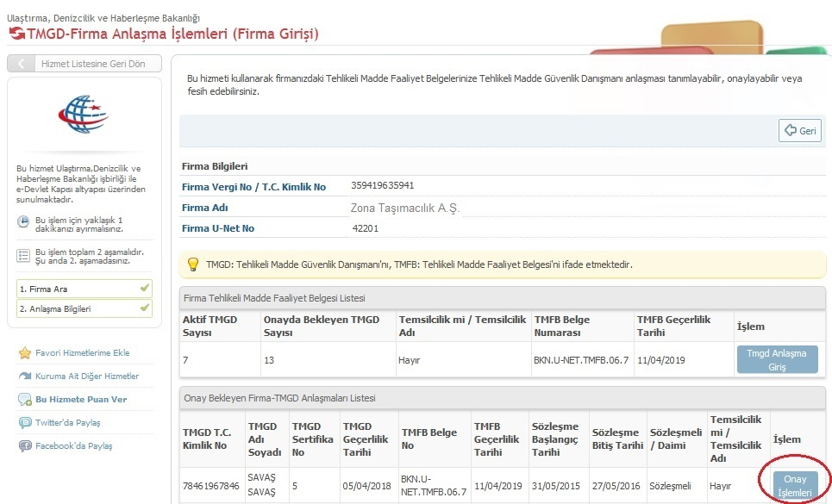
Task: Click Onay Bekleyen Firma-TMGD Anlaşmaları Listesi heading
Action: (x=279, y=398)
